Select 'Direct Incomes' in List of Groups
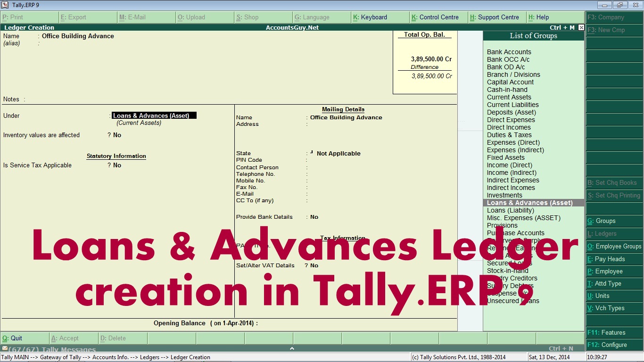The image size is (644, 362). click(509, 128)
